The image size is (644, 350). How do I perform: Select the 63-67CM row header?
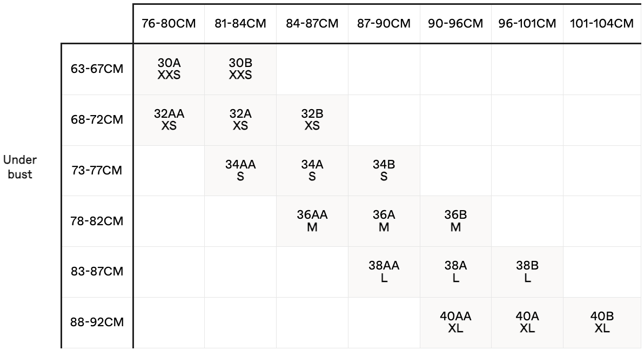click(97, 69)
